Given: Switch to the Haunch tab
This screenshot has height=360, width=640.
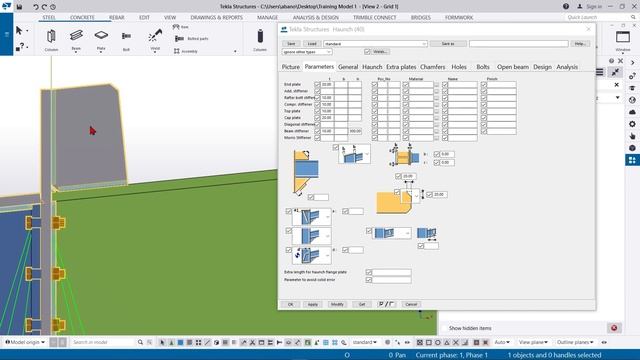Looking at the screenshot, I should 372,67.
